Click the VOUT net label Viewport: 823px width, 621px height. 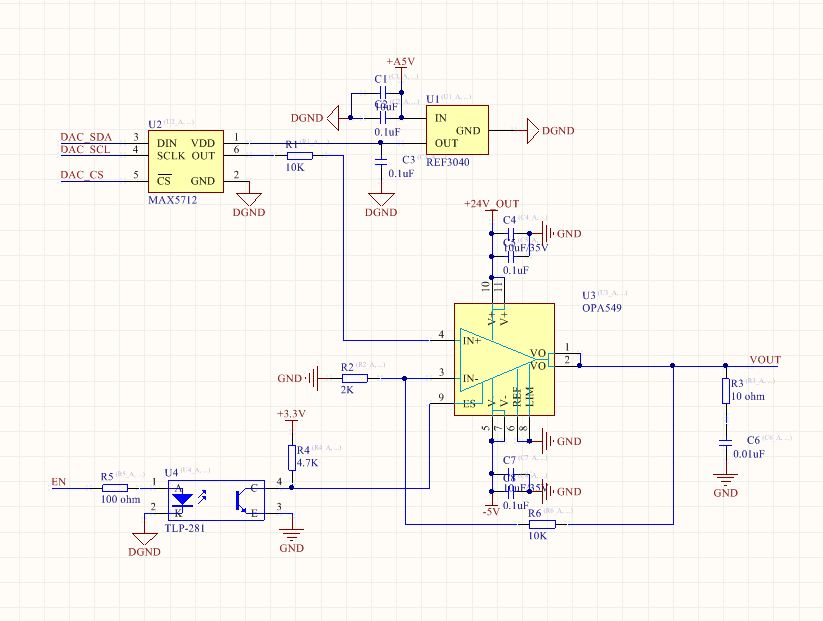(765, 360)
